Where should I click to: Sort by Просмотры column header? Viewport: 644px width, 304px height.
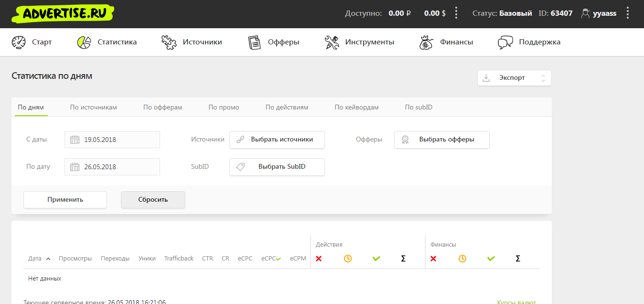click(75, 259)
